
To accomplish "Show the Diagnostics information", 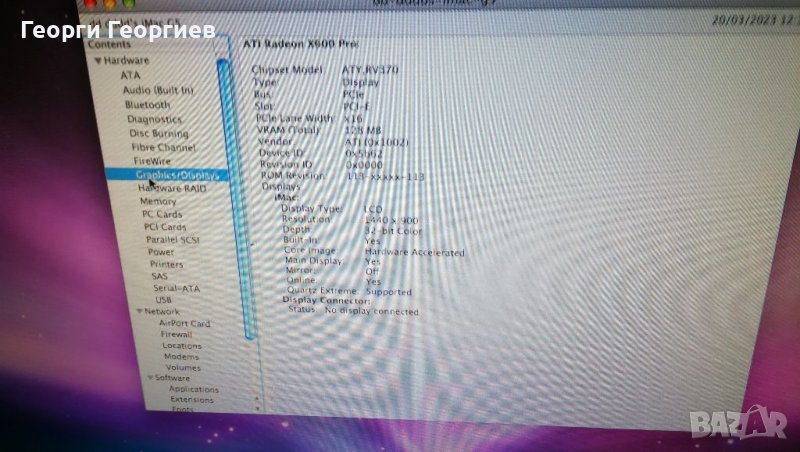I will [x=154, y=119].
